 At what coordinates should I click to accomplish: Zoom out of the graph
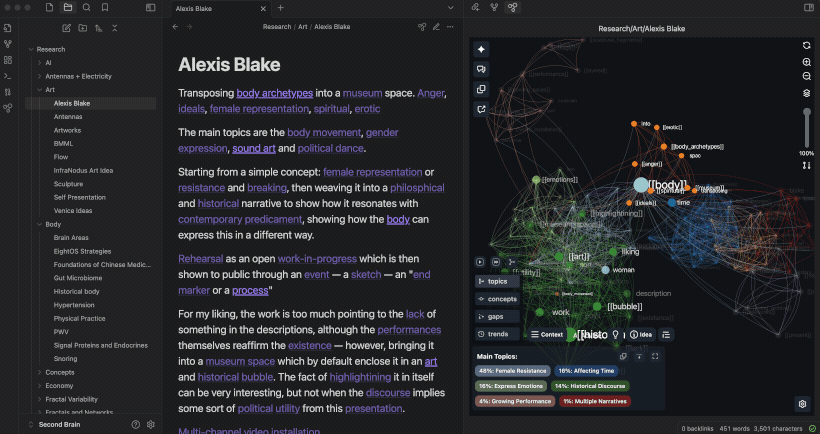tap(806, 76)
